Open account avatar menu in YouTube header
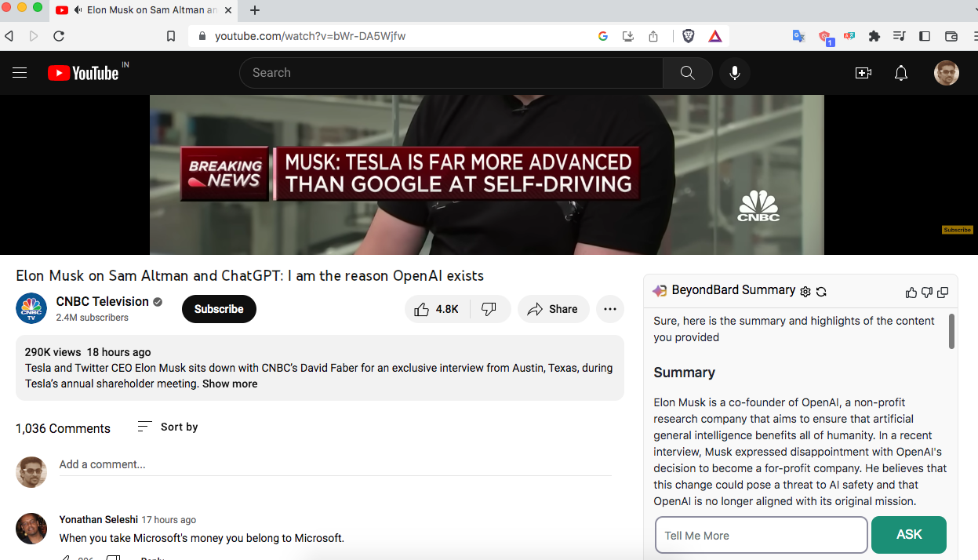The width and height of the screenshot is (978, 560). 947,73
